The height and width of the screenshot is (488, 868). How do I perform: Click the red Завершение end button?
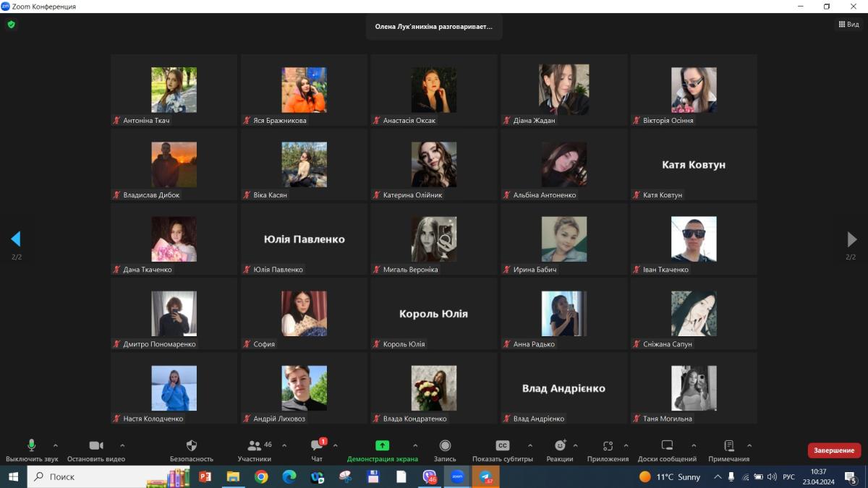click(x=834, y=450)
